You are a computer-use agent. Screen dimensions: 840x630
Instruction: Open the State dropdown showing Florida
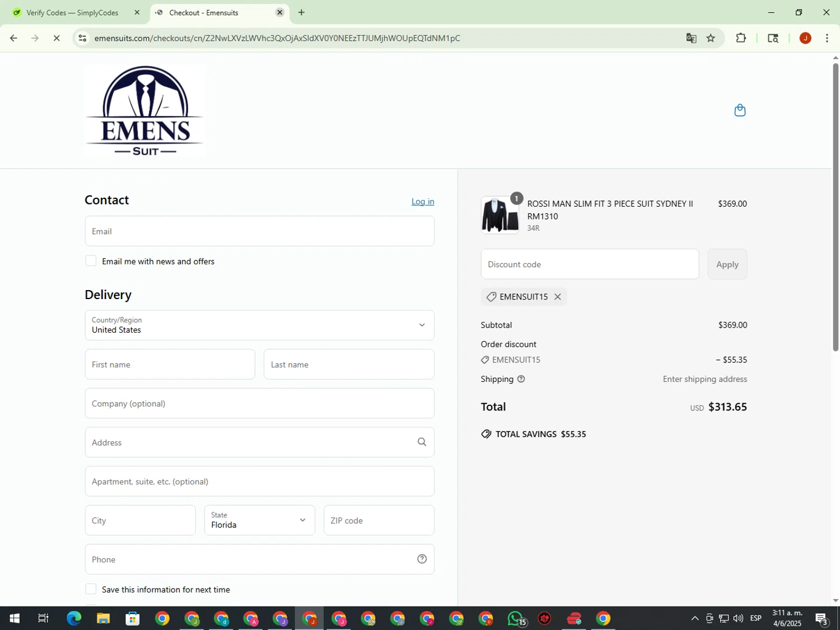point(259,520)
